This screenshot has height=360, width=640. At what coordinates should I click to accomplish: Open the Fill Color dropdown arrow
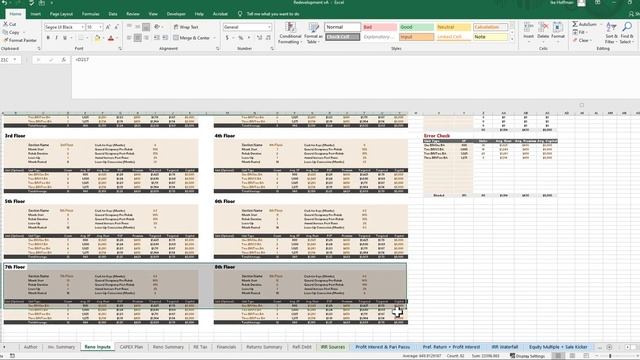[x=103, y=38]
